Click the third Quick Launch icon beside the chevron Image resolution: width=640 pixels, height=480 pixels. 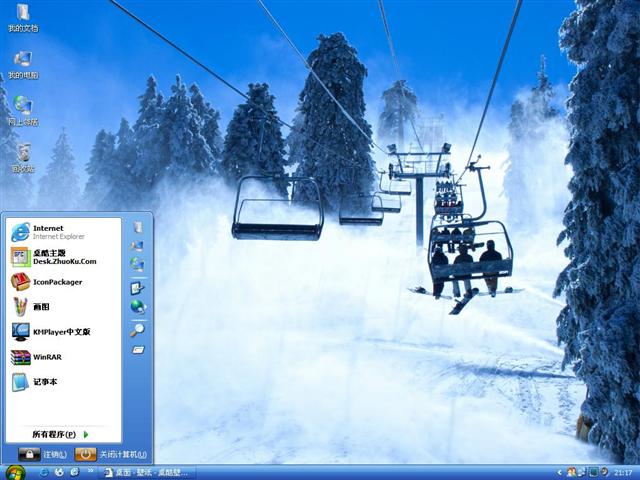point(75,472)
